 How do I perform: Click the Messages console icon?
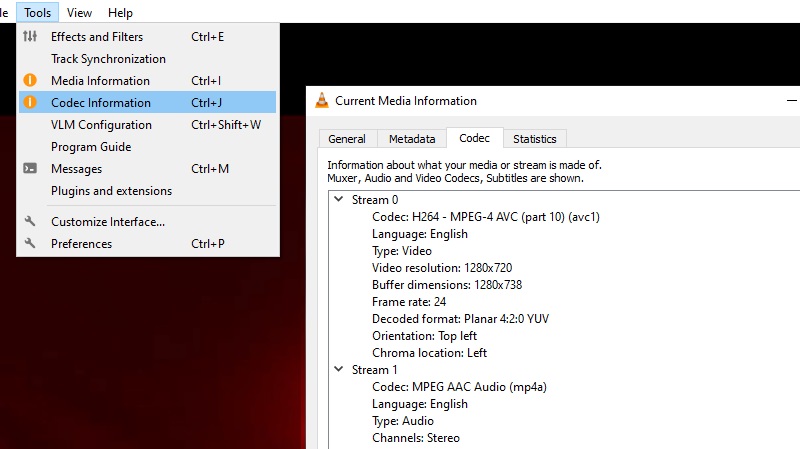(30, 168)
